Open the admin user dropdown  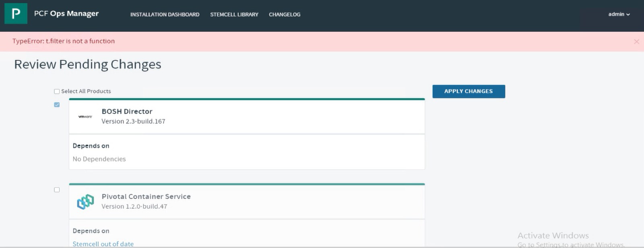(619, 14)
